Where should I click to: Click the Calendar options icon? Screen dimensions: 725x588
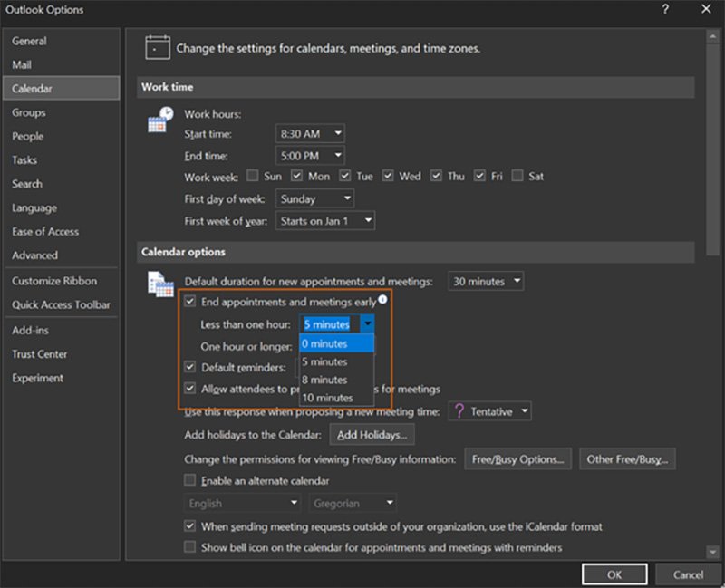160,284
